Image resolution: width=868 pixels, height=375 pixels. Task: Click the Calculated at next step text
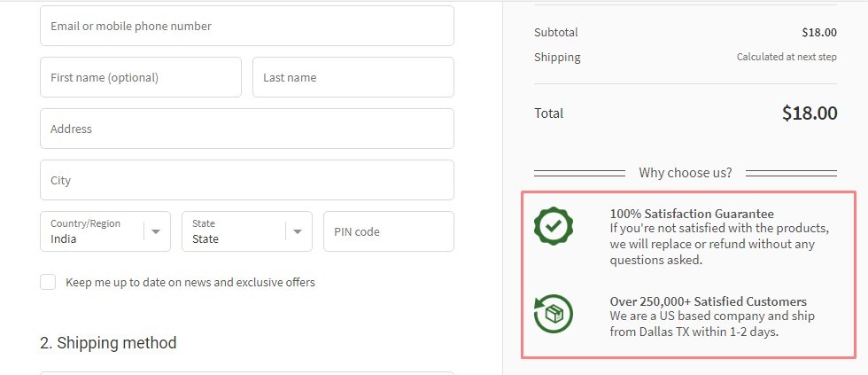click(x=787, y=57)
